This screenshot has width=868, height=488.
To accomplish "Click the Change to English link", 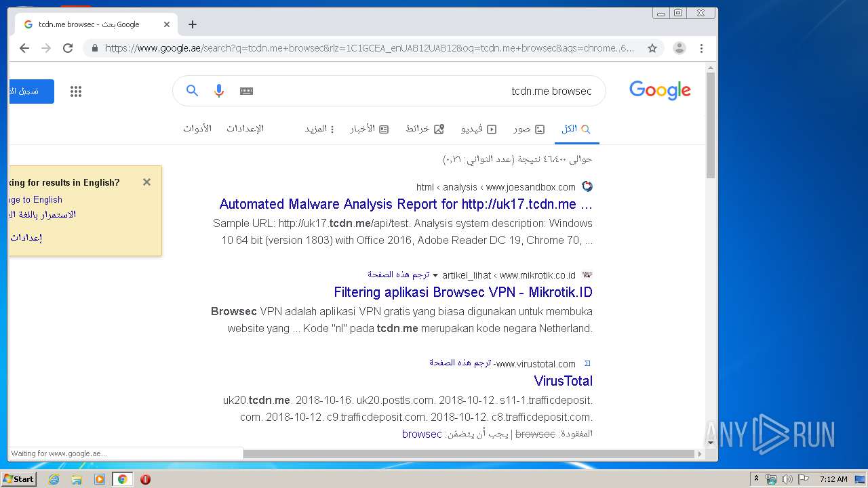I will click(x=35, y=199).
